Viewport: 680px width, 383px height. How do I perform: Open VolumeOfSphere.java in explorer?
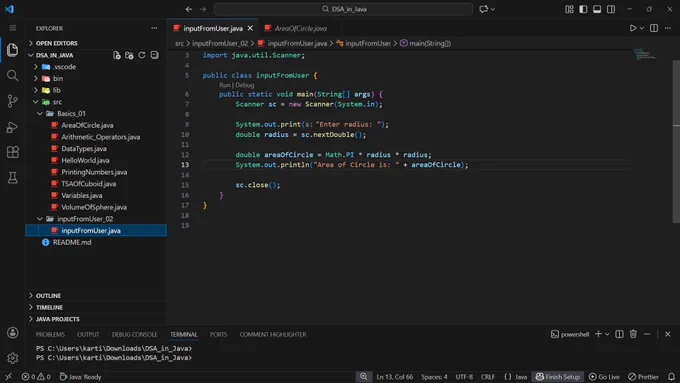tap(94, 207)
